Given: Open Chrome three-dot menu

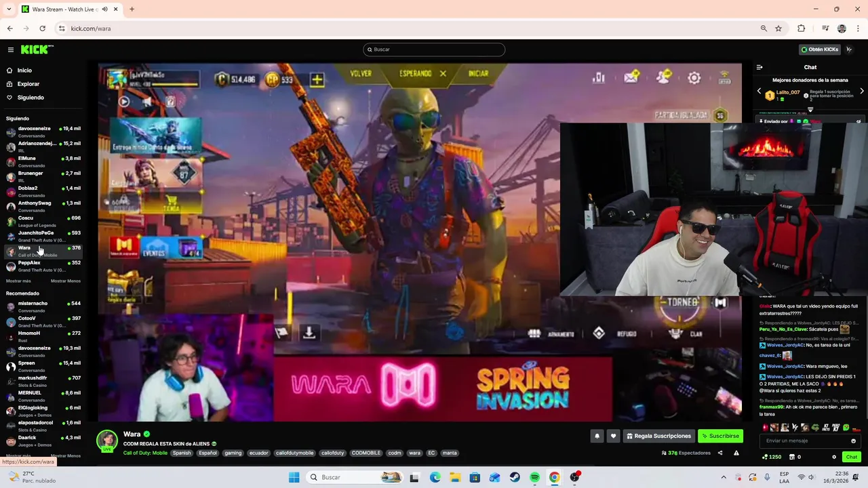Looking at the screenshot, I should (x=858, y=28).
